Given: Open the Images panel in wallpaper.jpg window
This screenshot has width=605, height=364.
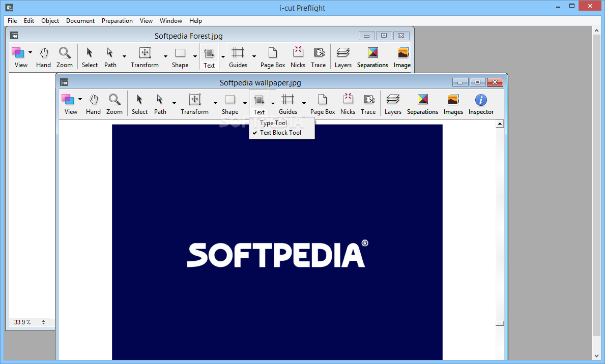Looking at the screenshot, I should [x=453, y=105].
